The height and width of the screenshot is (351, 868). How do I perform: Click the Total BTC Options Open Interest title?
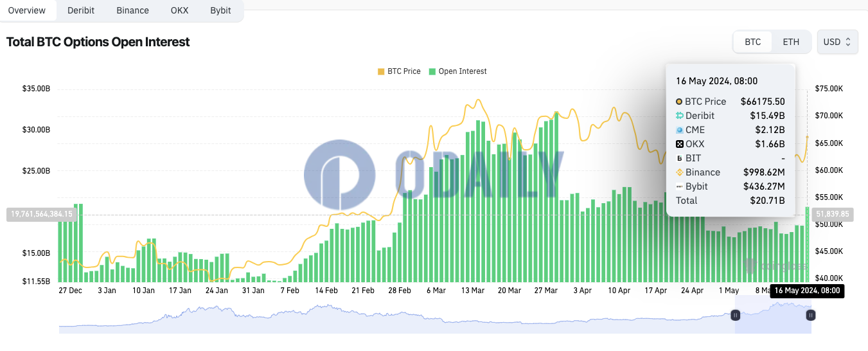[x=98, y=42]
